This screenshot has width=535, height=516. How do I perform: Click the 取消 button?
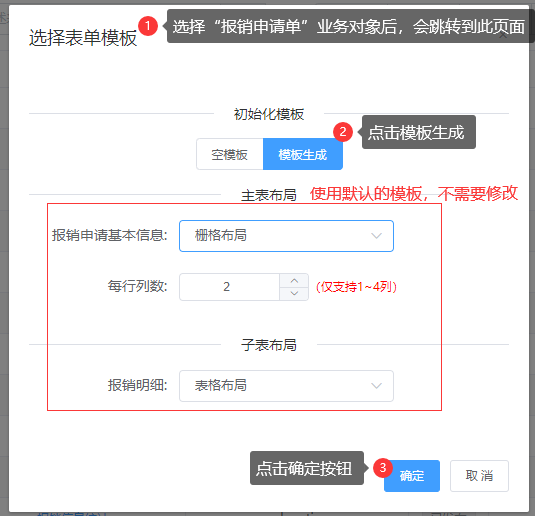479,476
